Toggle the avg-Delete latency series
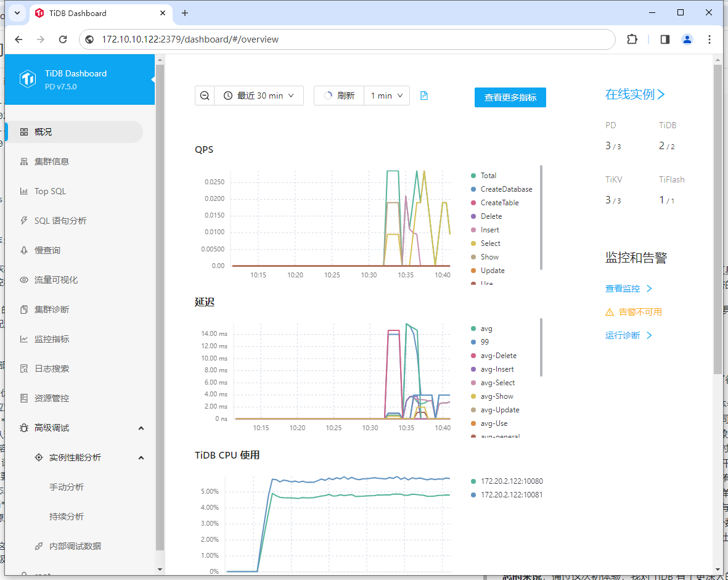This screenshot has width=728, height=580. click(494, 356)
